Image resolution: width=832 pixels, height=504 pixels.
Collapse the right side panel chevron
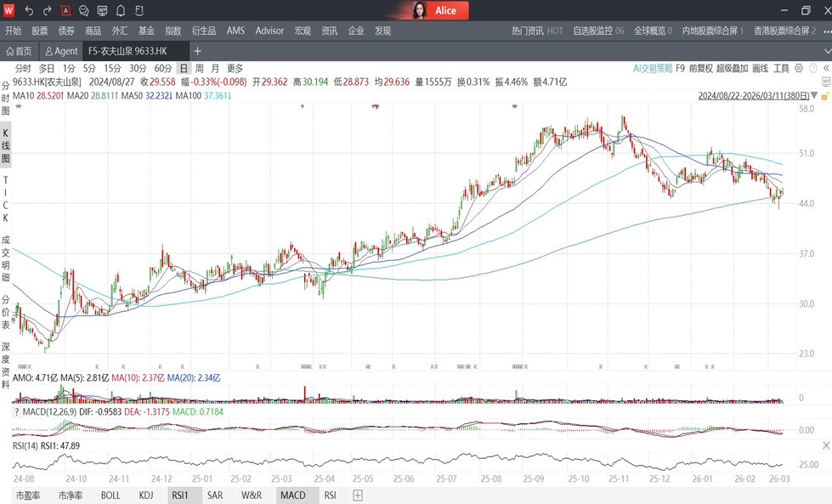(825, 68)
